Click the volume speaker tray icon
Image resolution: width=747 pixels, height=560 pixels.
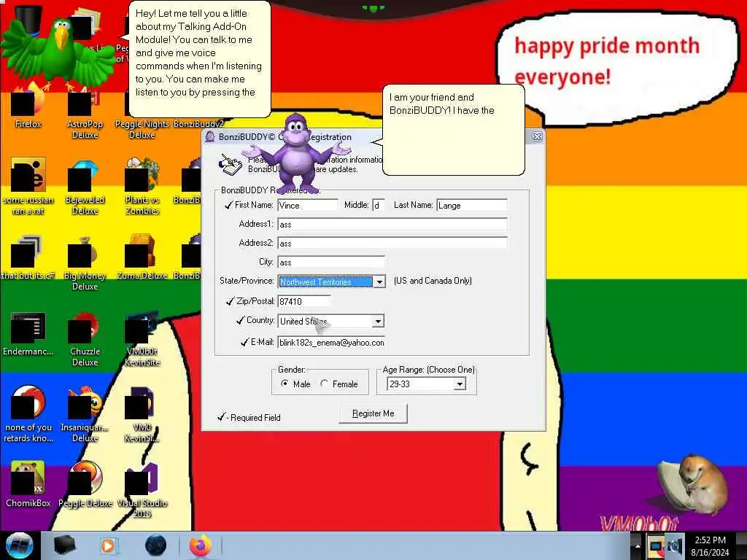point(675,546)
